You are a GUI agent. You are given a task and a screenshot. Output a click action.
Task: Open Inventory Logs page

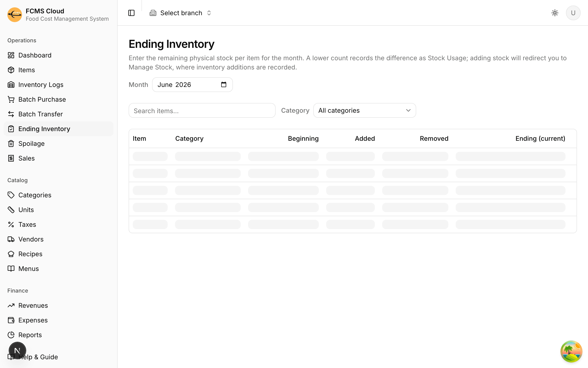click(x=59, y=85)
